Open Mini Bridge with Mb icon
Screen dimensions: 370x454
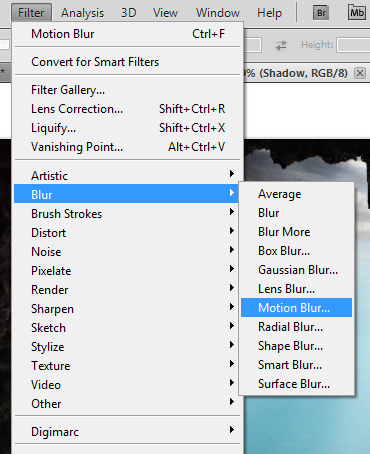pyautogui.click(x=357, y=13)
